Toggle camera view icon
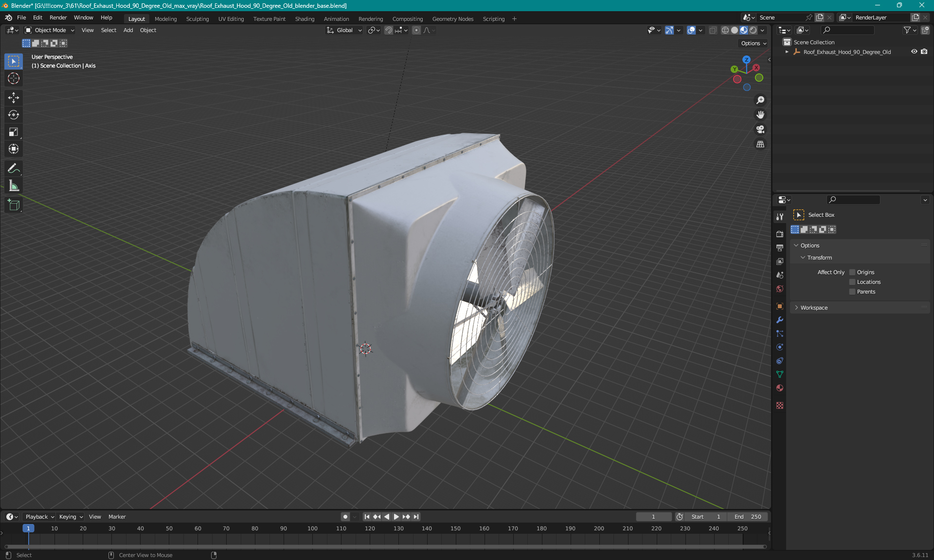The width and height of the screenshot is (934, 560). click(760, 129)
